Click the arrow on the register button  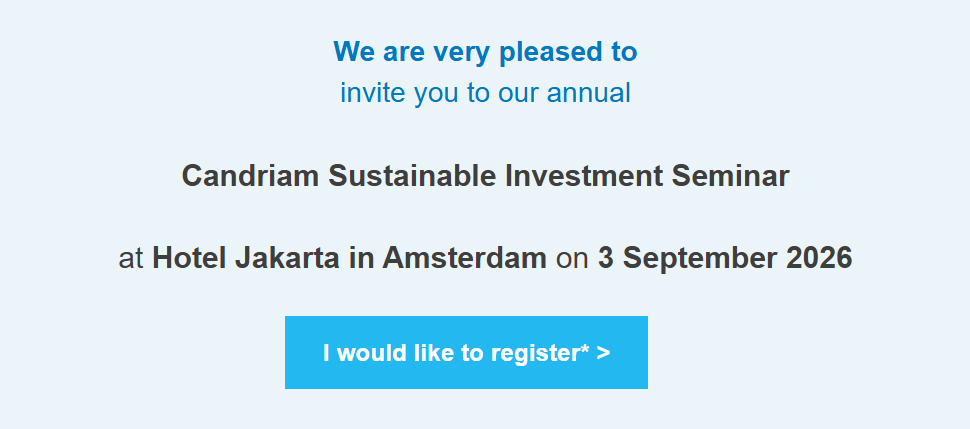[603, 353]
